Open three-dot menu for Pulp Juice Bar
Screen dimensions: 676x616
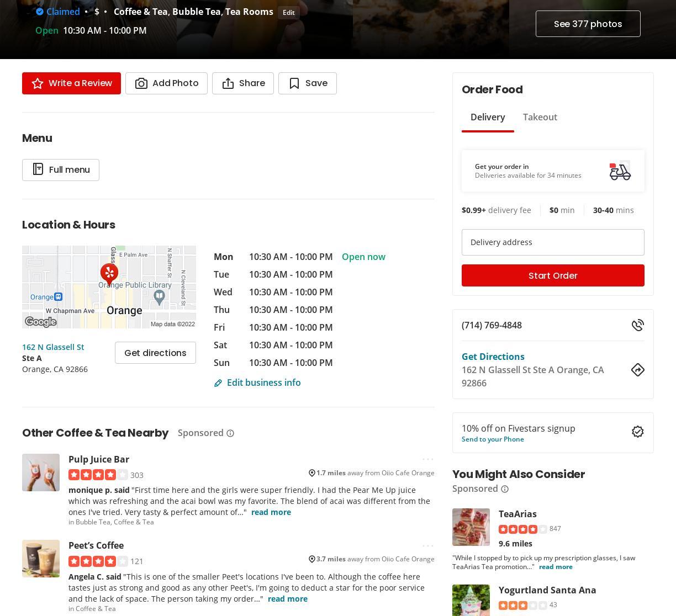[x=428, y=459]
